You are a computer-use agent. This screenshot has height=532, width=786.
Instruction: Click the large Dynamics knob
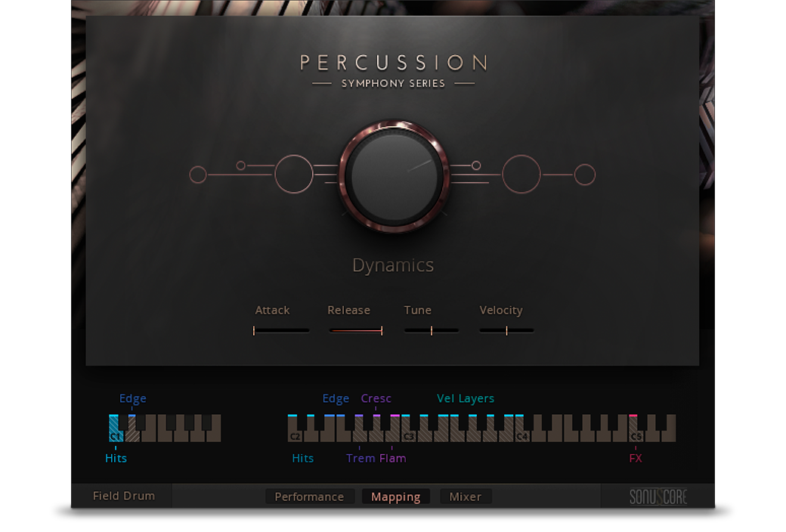tap(394, 176)
